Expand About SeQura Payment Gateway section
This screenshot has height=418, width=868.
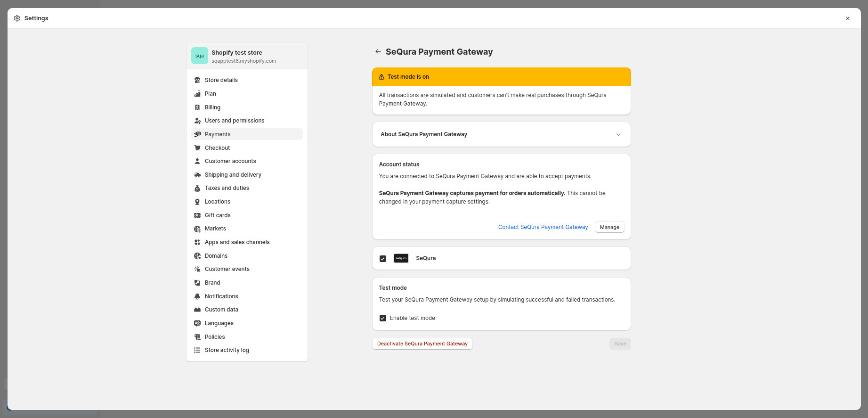501,134
